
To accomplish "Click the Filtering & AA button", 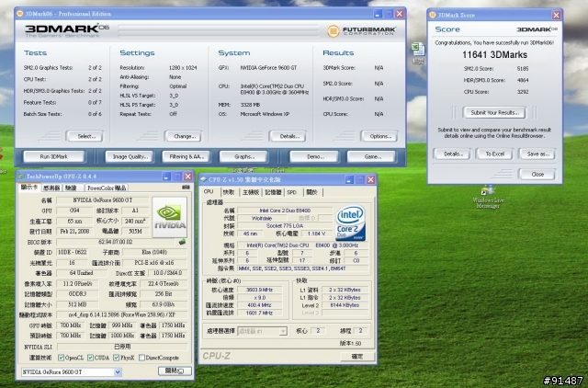I will (186, 156).
